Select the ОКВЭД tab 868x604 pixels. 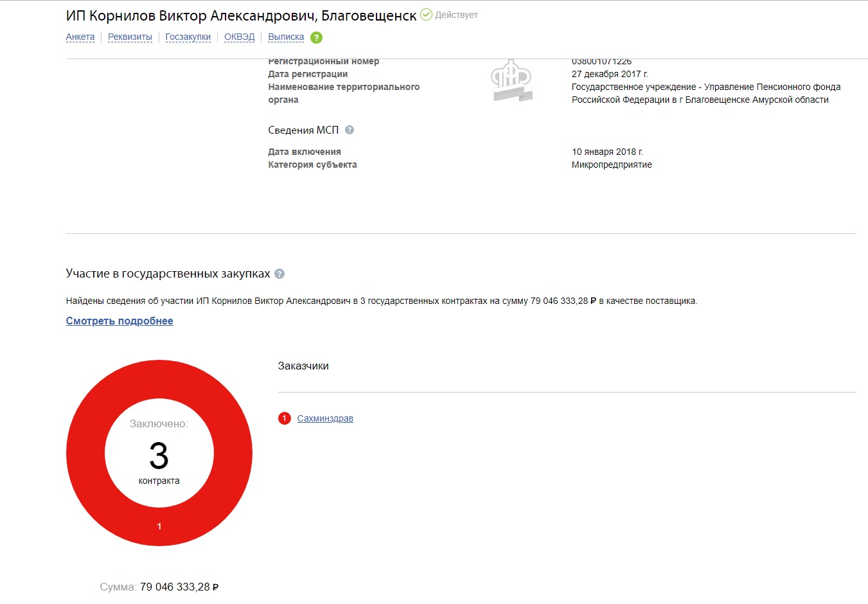(x=239, y=37)
